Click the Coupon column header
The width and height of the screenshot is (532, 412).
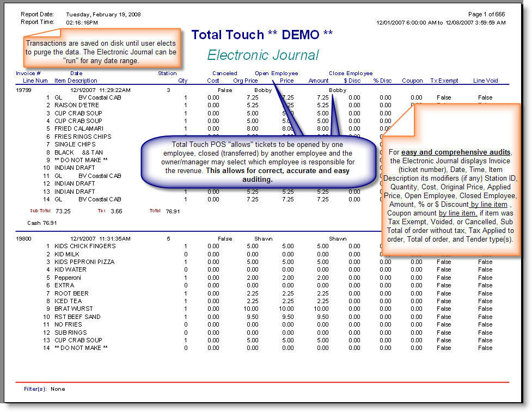pos(412,81)
